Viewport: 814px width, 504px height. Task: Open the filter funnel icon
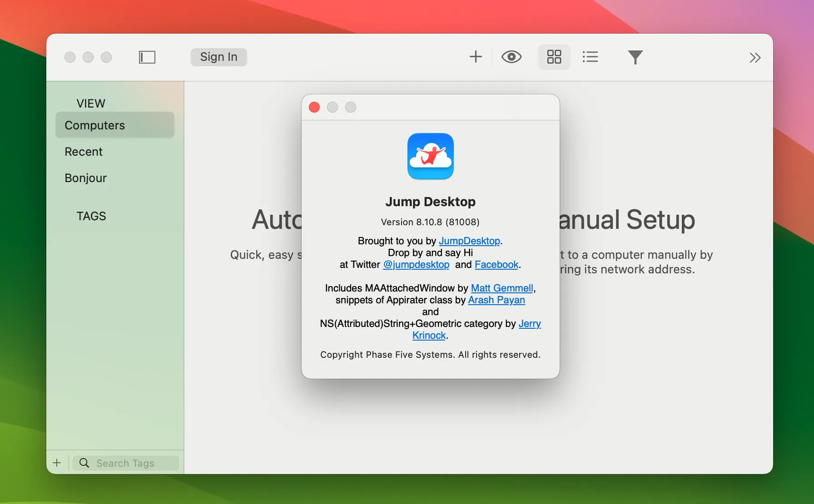(x=635, y=57)
